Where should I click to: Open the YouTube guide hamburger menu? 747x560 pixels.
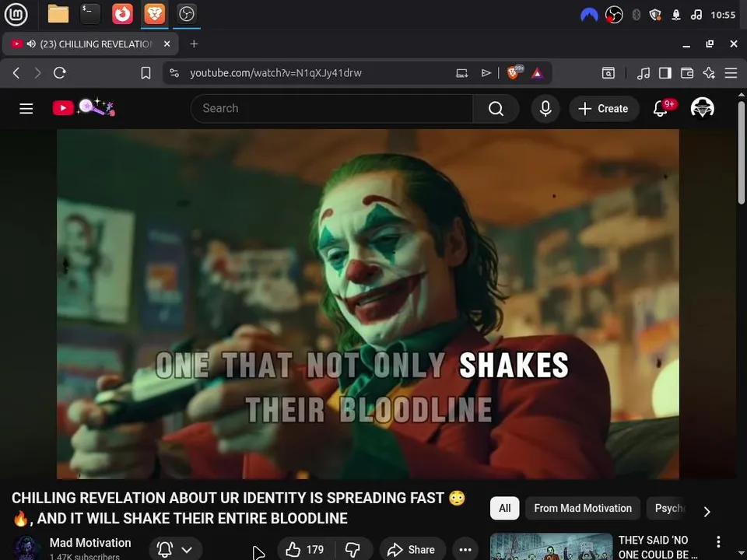click(26, 109)
